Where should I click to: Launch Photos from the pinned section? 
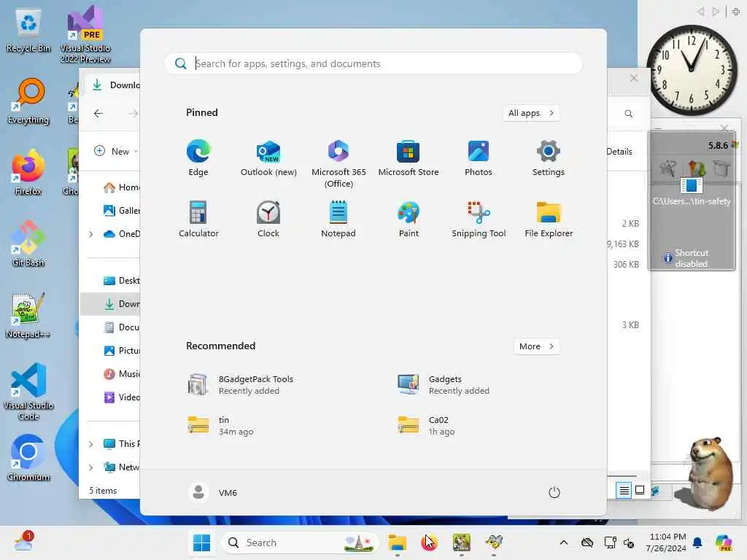(x=479, y=158)
